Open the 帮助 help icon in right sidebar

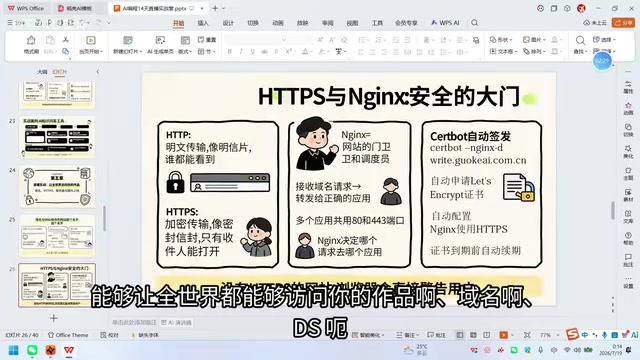point(628,238)
